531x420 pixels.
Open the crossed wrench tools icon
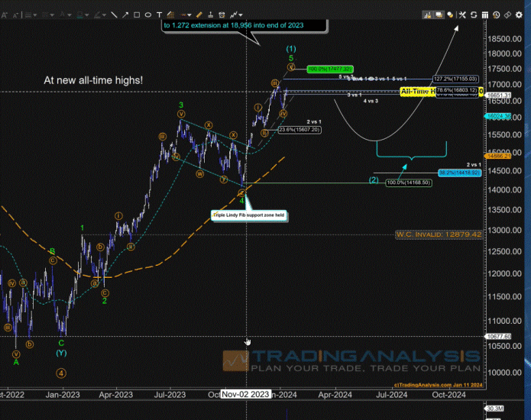tap(462, 15)
